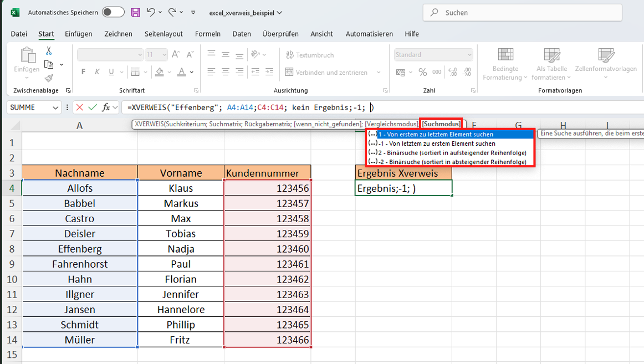Toggle underline U formatting

[x=111, y=72]
